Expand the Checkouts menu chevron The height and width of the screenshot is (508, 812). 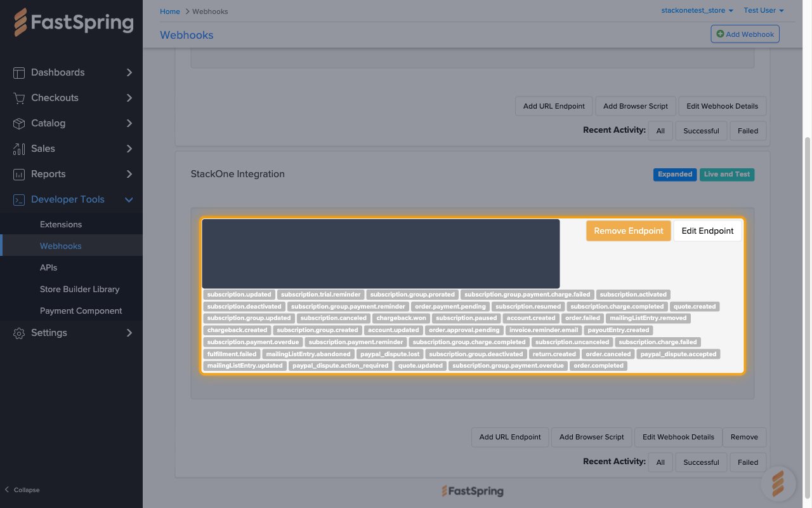click(x=129, y=98)
